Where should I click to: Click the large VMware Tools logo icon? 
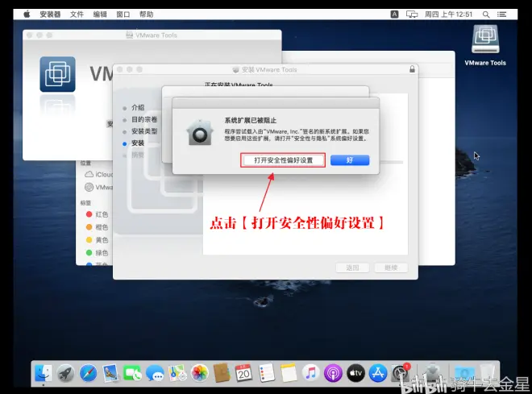tap(57, 74)
